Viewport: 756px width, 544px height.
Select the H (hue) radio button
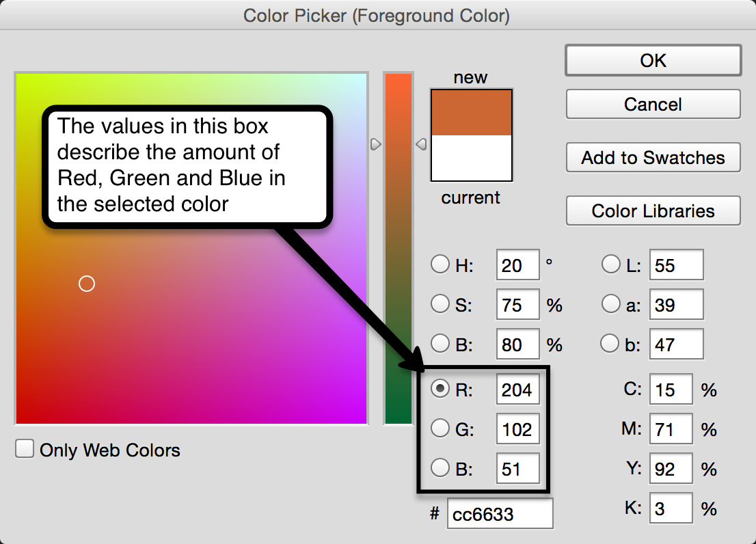pos(440,264)
